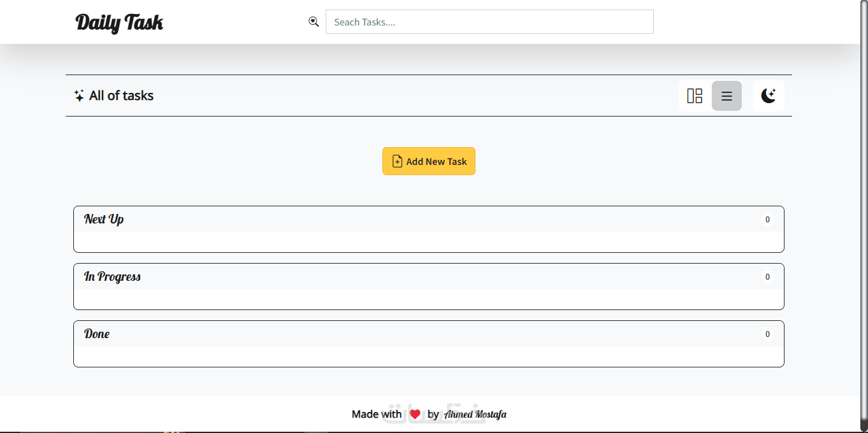The image size is (868, 433).
Task: Click the In Progress section title
Action: click(x=112, y=276)
